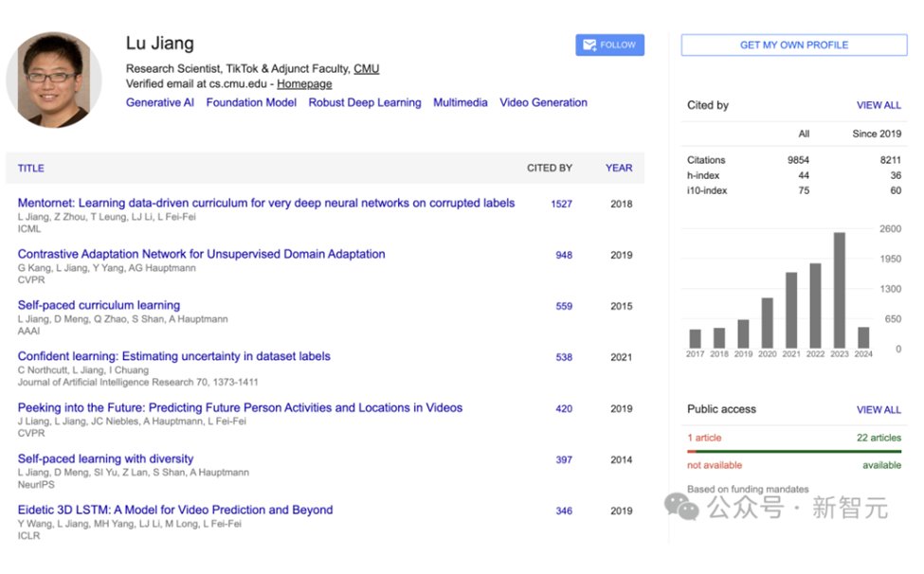Click VIEW ALL next to Cited by
924x574 pixels.
pos(879,105)
